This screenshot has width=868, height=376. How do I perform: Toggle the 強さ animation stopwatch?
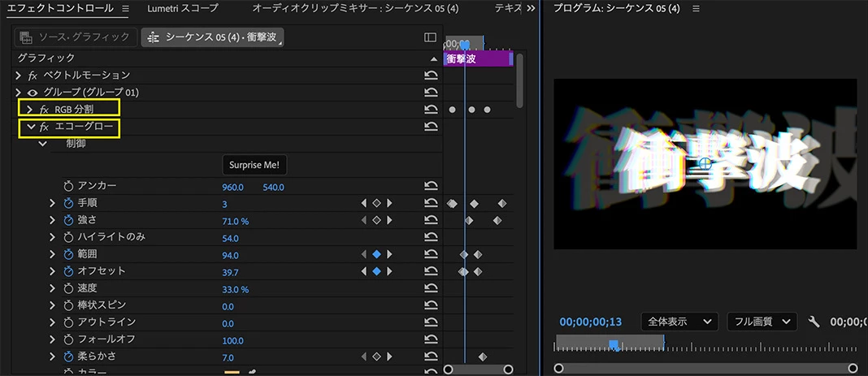(68, 221)
